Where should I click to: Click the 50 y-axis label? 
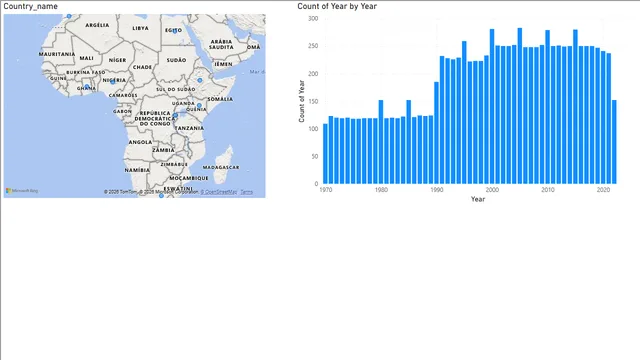click(x=315, y=156)
